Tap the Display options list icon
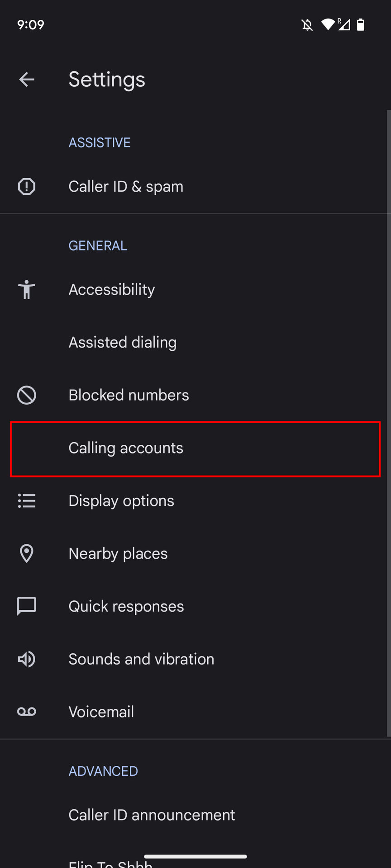 pos(27,501)
